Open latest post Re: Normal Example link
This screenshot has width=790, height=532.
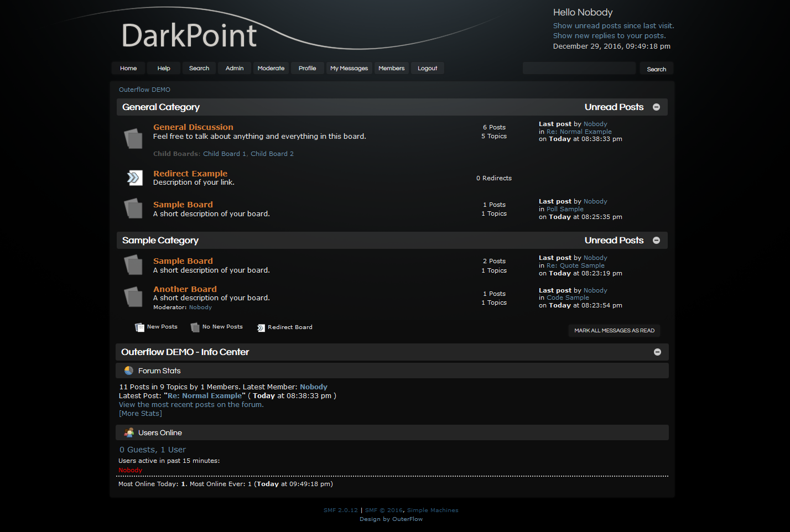click(x=205, y=396)
